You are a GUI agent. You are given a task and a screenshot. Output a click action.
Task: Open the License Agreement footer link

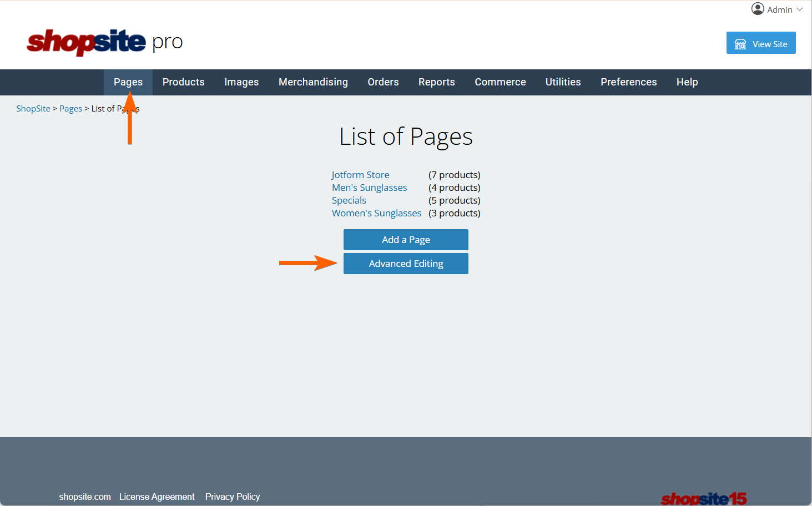157,497
